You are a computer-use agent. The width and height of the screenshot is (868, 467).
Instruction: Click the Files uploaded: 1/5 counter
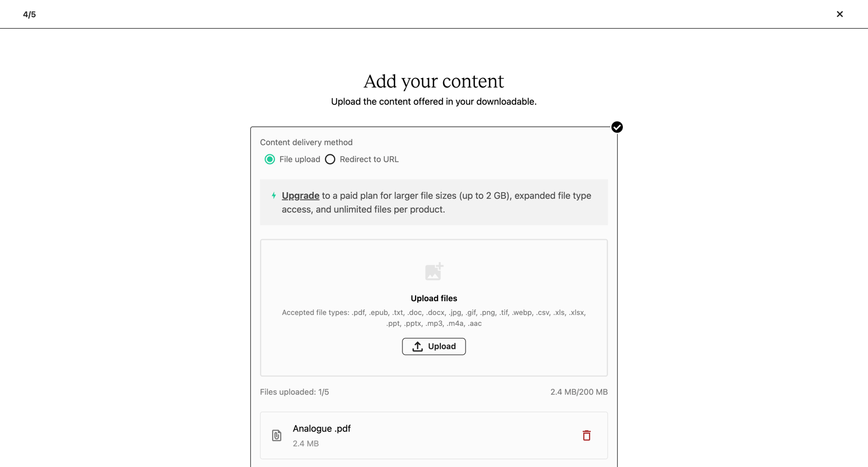[x=294, y=392]
